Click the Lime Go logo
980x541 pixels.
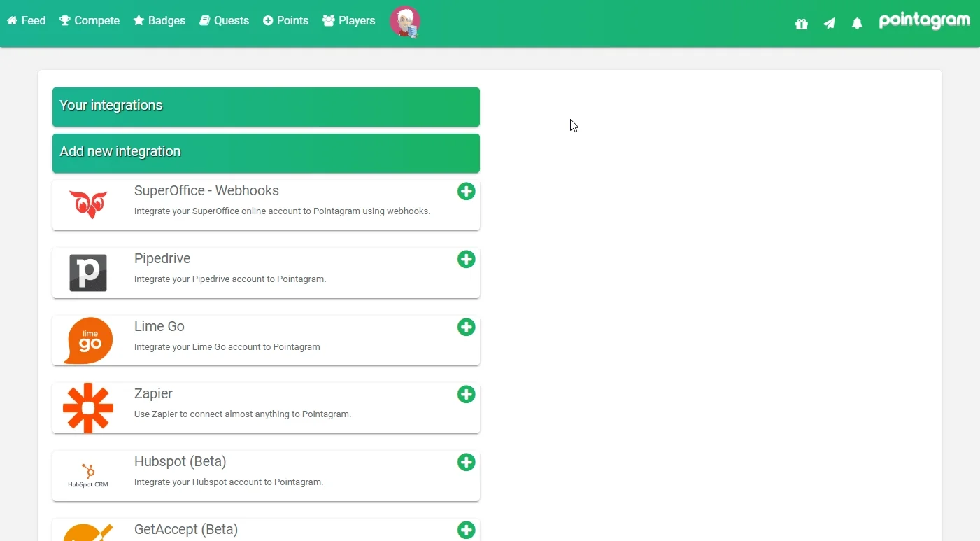[x=88, y=341]
